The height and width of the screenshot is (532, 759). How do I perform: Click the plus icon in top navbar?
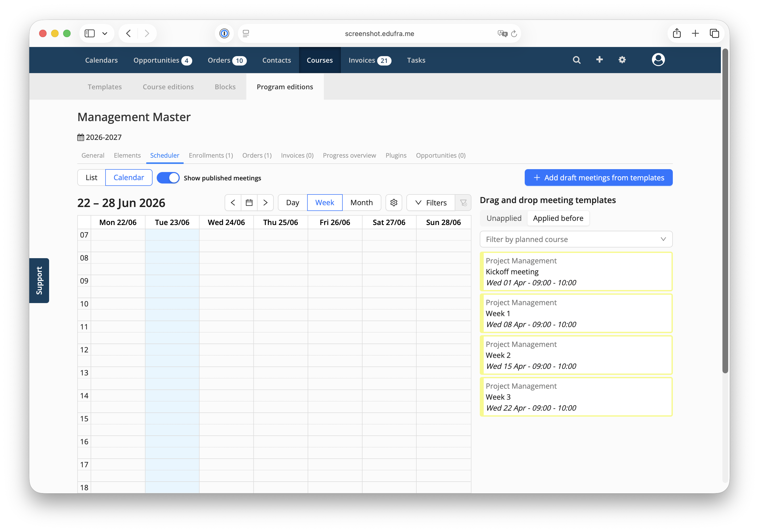(x=599, y=60)
